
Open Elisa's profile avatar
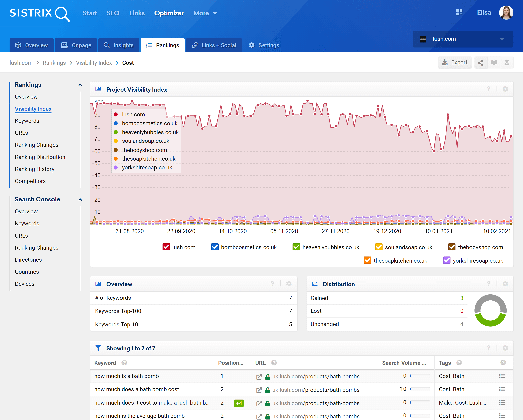506,13
